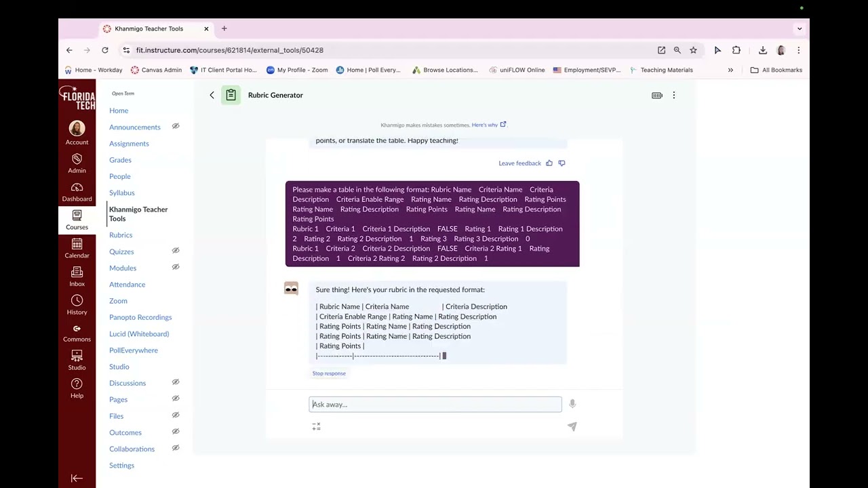Screen dimensions: 868x488
Task: Open Assignments in course menu
Action: coord(129,144)
